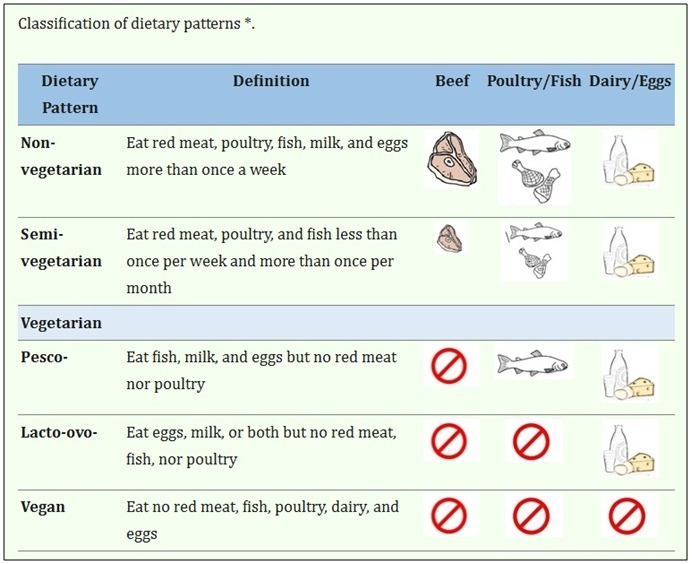Click the Definition column header
Screen dimensions: 692x564
pyautogui.click(x=271, y=81)
